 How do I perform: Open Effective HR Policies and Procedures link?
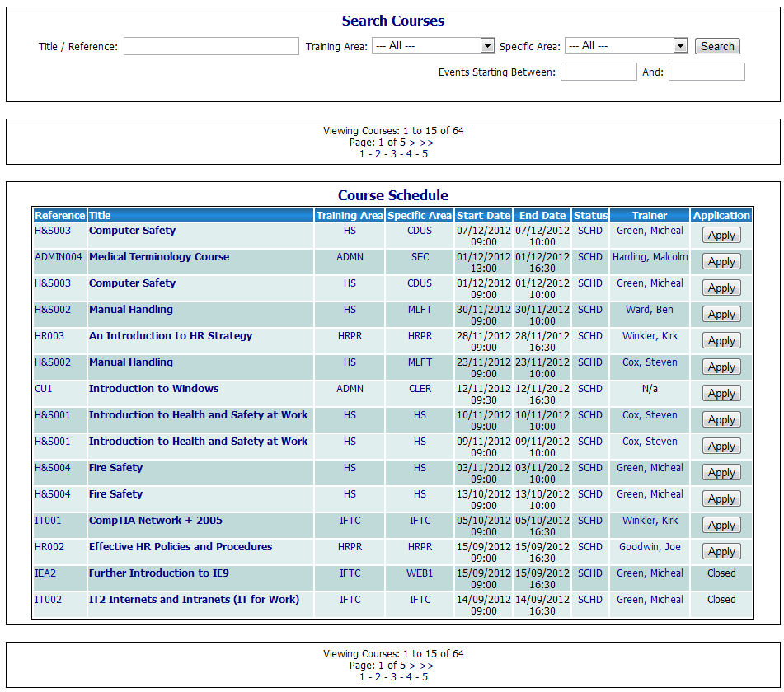(x=181, y=547)
